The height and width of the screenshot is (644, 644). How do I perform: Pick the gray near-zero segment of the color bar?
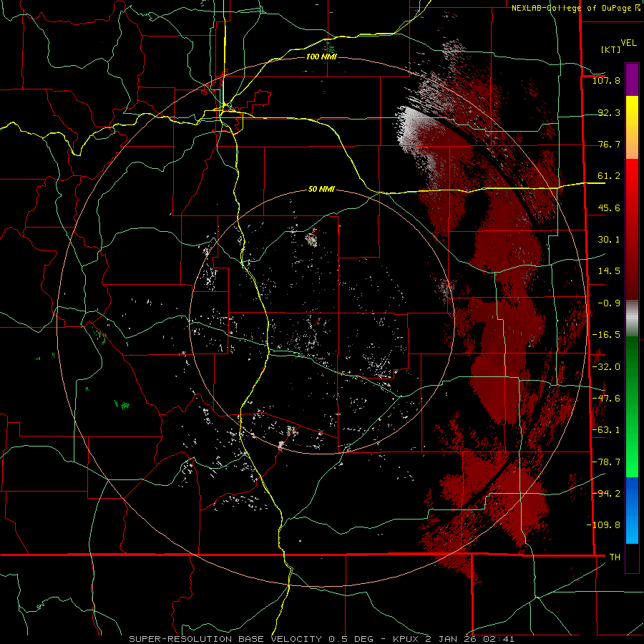(x=632, y=318)
